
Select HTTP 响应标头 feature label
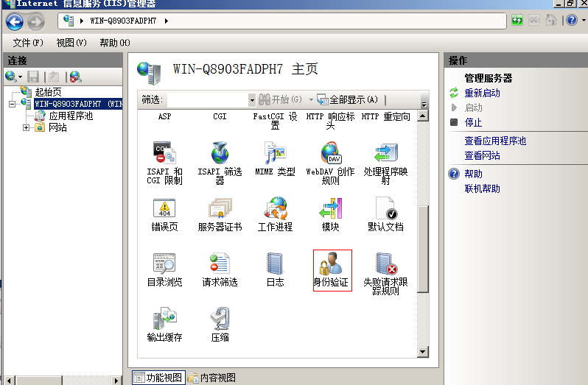tap(330, 121)
